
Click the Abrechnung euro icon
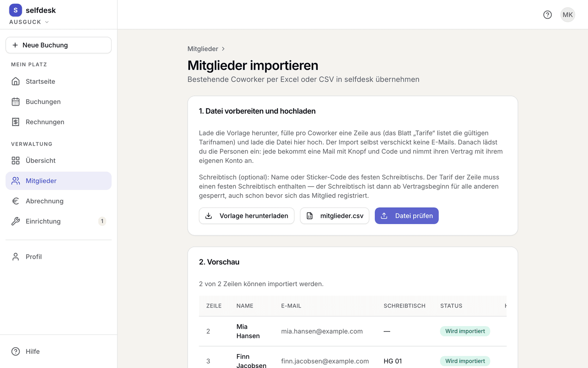point(15,201)
